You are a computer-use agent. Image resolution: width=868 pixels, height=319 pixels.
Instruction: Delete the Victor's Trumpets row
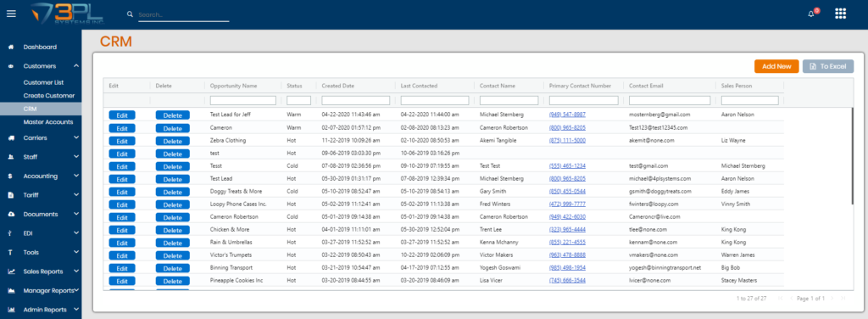173,255
